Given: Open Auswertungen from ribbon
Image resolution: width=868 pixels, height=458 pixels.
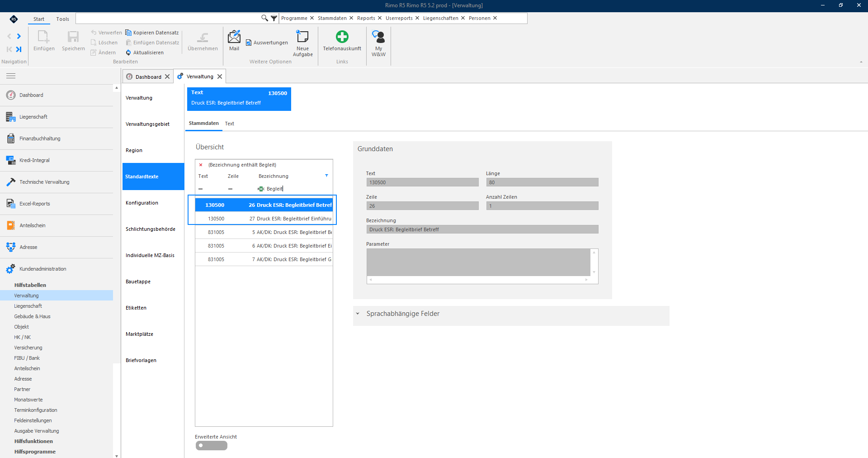Looking at the screenshot, I should (267, 43).
